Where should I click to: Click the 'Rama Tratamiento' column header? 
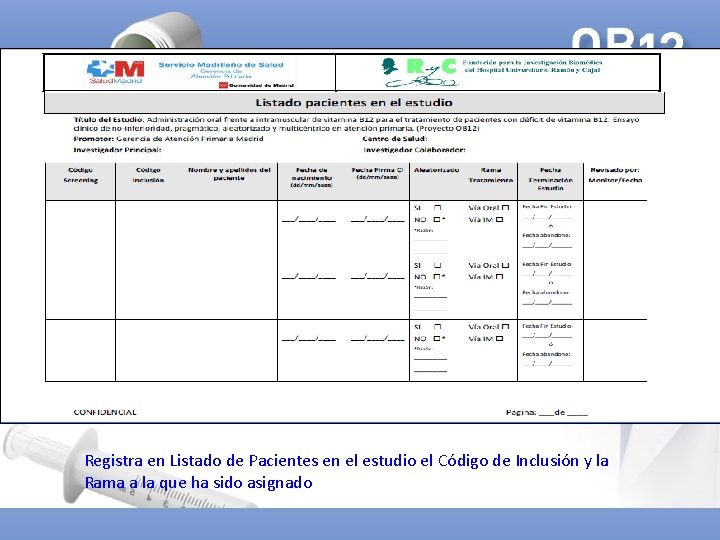pyautogui.click(x=491, y=175)
